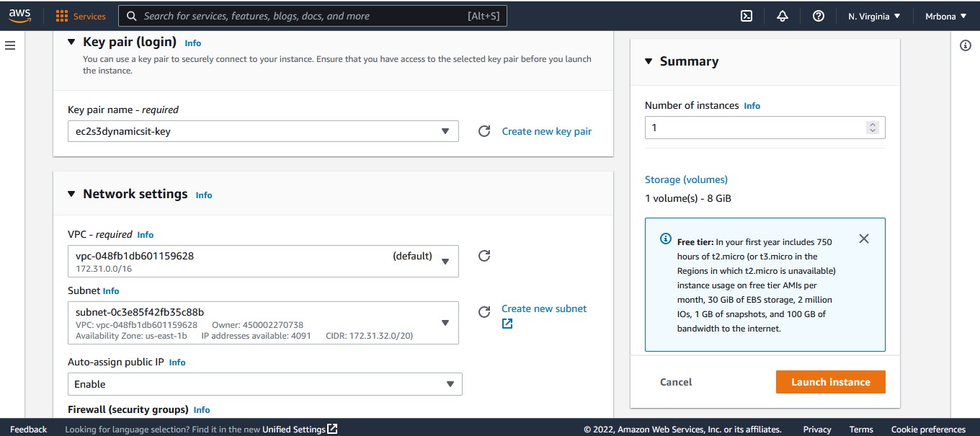Open the Key pair name dropdown
980x436 pixels.
[x=445, y=131]
